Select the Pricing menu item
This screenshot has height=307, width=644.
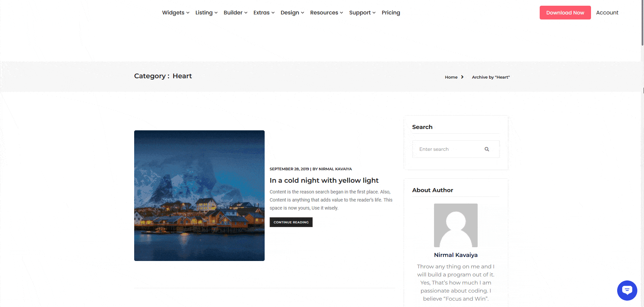[391, 12]
